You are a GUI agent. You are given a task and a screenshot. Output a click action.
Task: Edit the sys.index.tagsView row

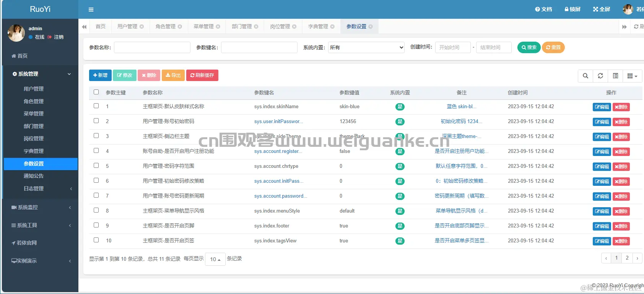pos(602,241)
